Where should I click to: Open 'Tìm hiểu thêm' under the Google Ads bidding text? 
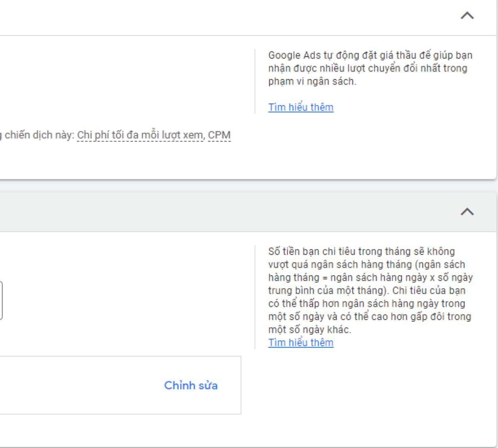point(300,107)
